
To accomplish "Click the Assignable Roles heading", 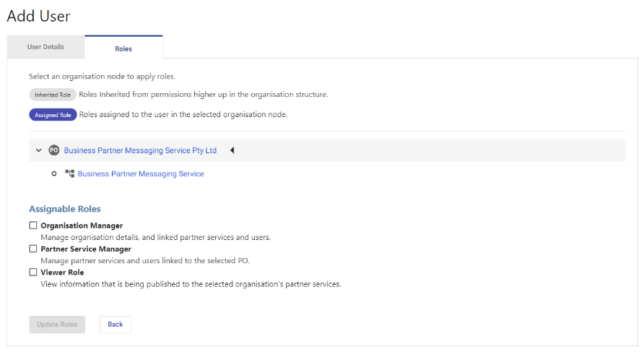I will tap(65, 209).
